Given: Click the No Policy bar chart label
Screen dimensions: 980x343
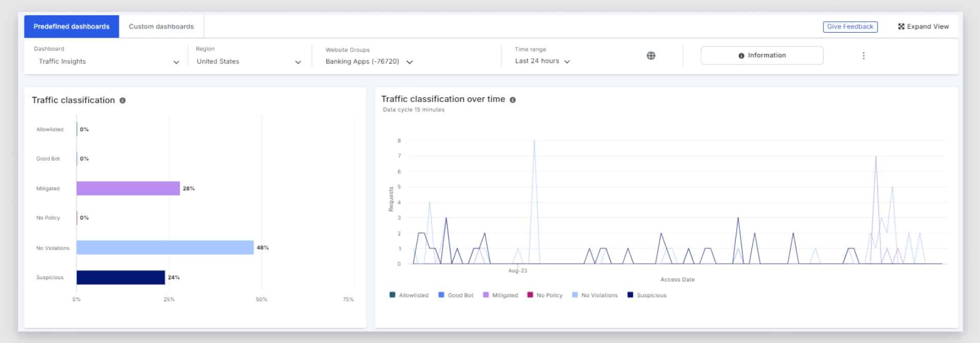Looking at the screenshot, I should [48, 218].
